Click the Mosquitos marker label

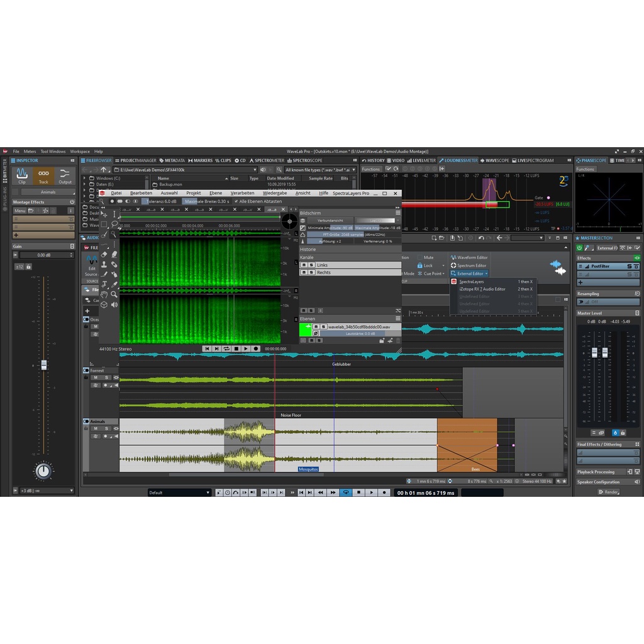(308, 469)
